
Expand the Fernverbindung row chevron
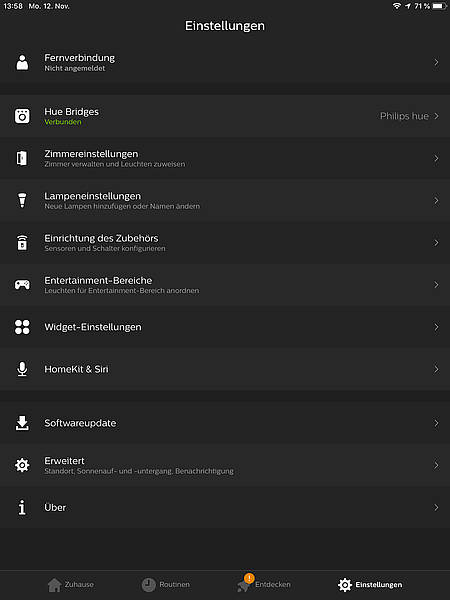436,62
